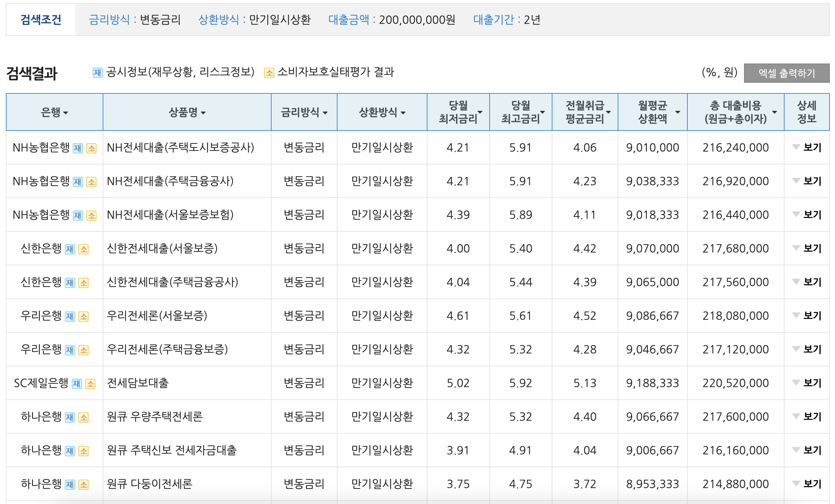Expand 보기 details for NH전세대출(주택도시보증공사)
Screen dimensions: 835x504
point(807,148)
